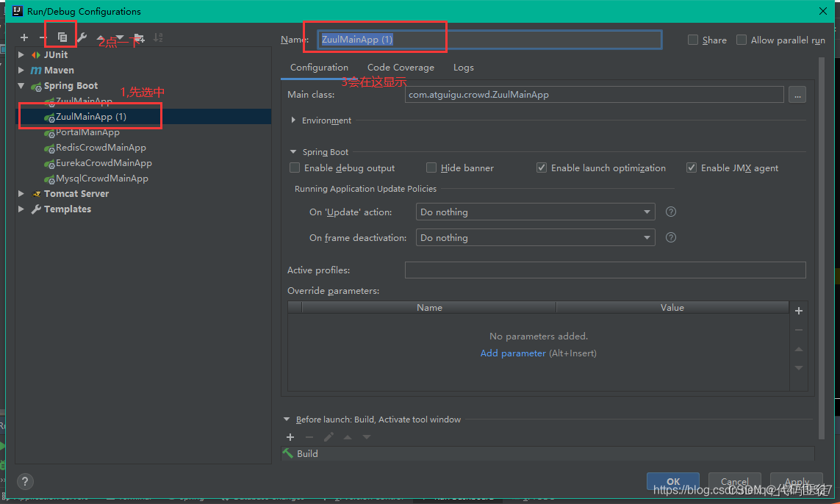Browse for main class with ellipsis button

[797, 95]
